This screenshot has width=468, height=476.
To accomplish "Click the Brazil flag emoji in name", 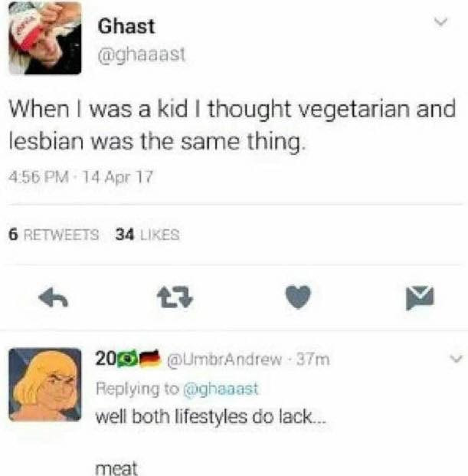I will pyautogui.click(x=127, y=359).
